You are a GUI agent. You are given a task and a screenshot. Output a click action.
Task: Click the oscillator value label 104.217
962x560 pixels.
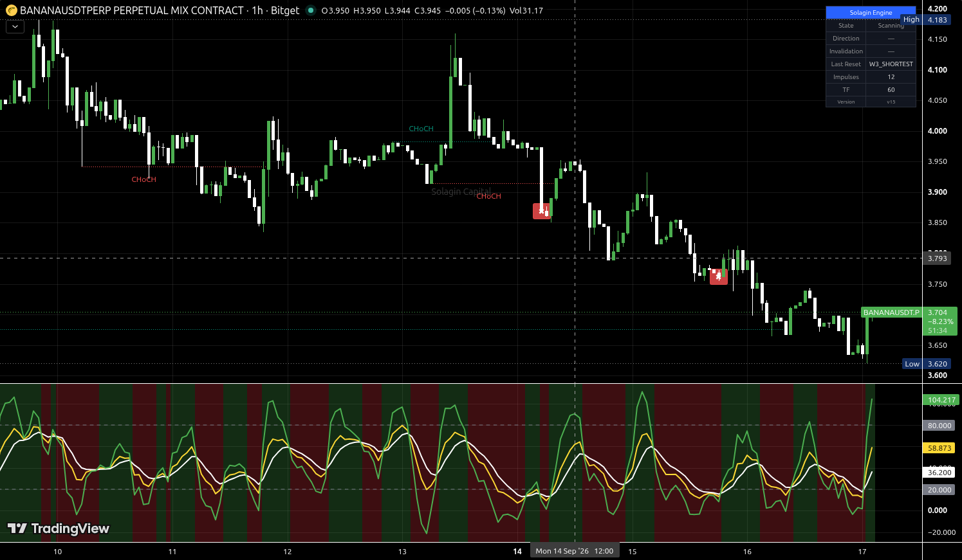pyautogui.click(x=941, y=400)
